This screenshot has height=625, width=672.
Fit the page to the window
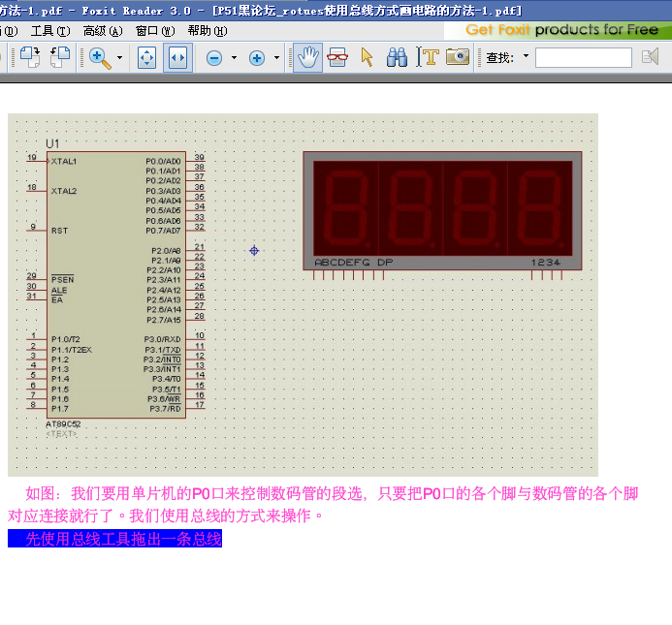(x=146, y=57)
